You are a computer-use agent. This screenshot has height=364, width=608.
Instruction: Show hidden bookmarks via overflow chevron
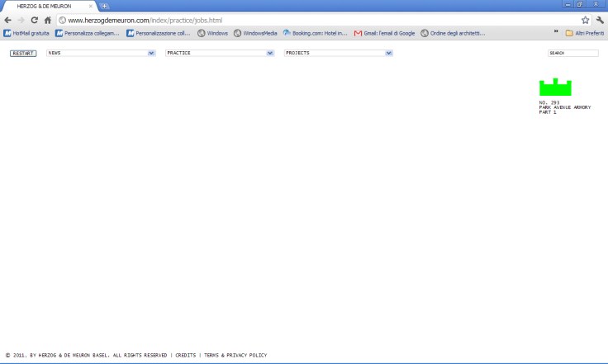point(556,33)
